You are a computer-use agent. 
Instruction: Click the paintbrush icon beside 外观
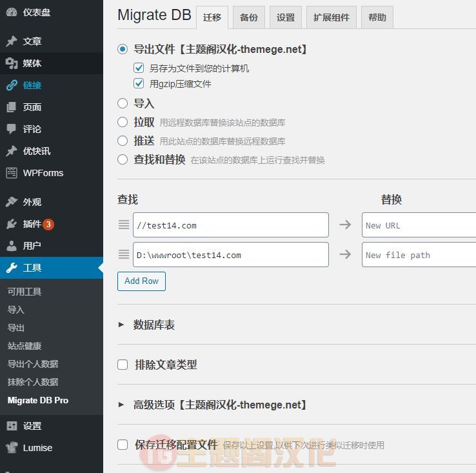coord(12,202)
